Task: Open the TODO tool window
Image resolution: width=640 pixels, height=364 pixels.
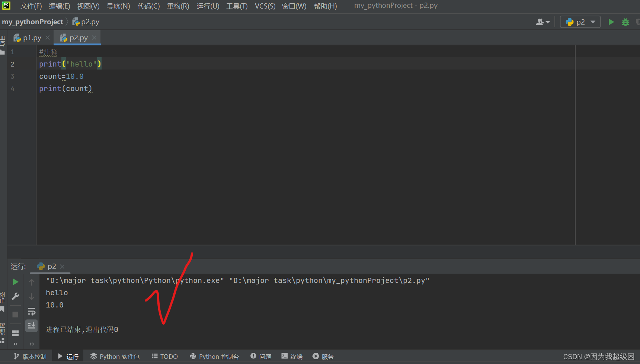Action: (164, 356)
